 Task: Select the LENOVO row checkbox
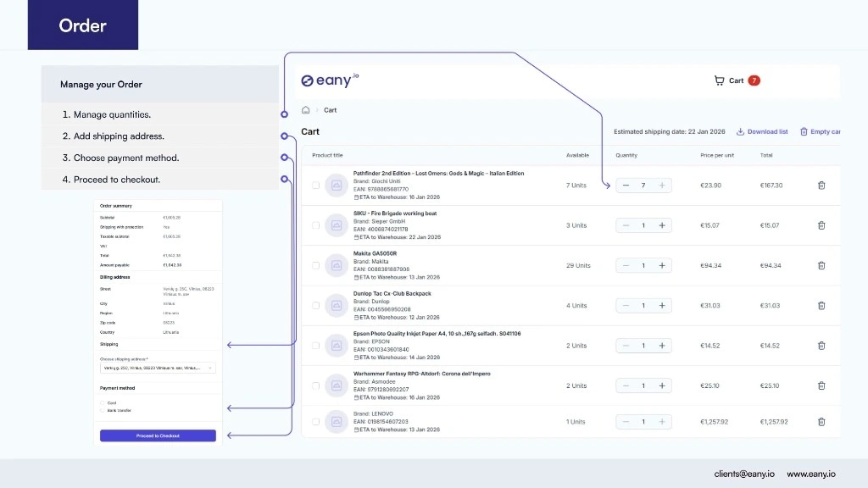tap(315, 422)
